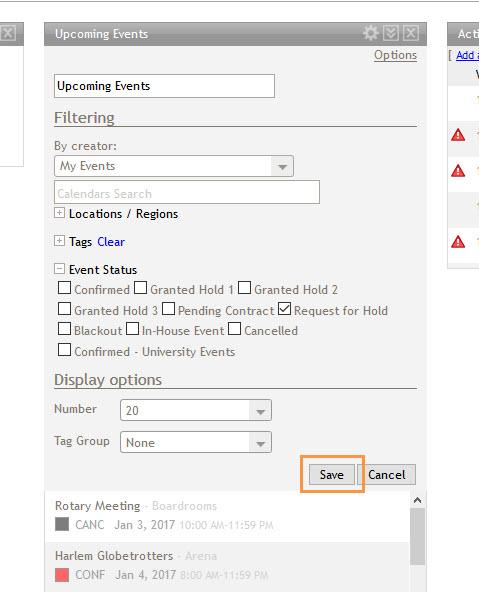Open the Upcoming Events gear settings icon

(x=371, y=33)
